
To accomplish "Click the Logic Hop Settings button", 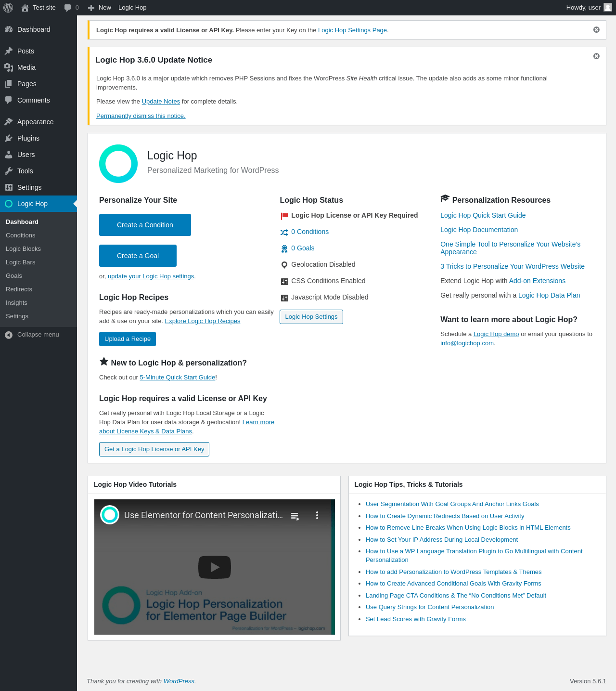I will point(311,317).
